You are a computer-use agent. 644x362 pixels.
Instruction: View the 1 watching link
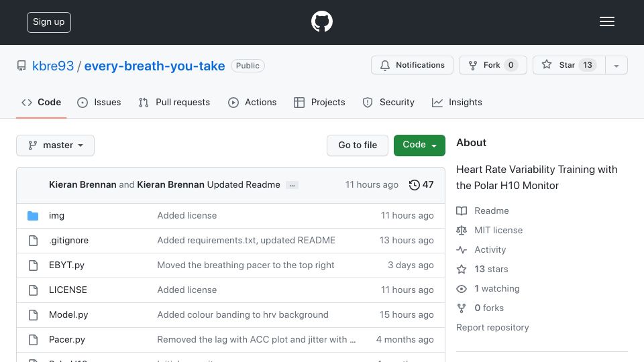coord(497,288)
